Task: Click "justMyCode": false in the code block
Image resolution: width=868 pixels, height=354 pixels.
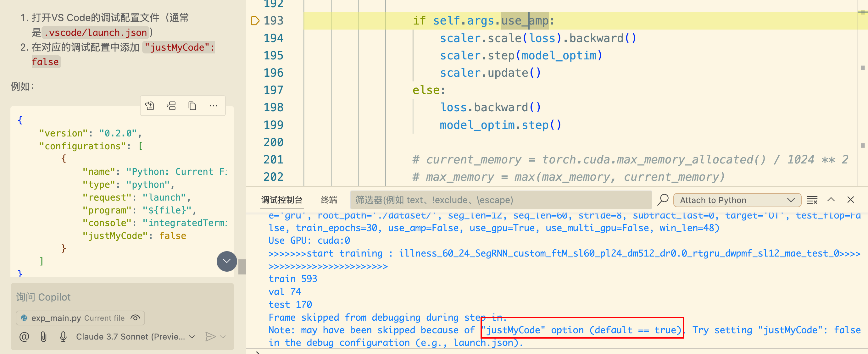Action: 134,235
